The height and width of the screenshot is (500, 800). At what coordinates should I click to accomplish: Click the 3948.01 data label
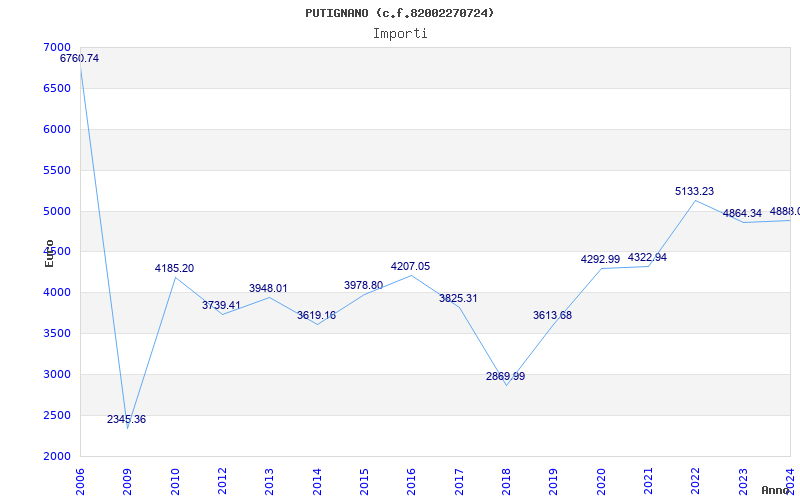pos(269,289)
